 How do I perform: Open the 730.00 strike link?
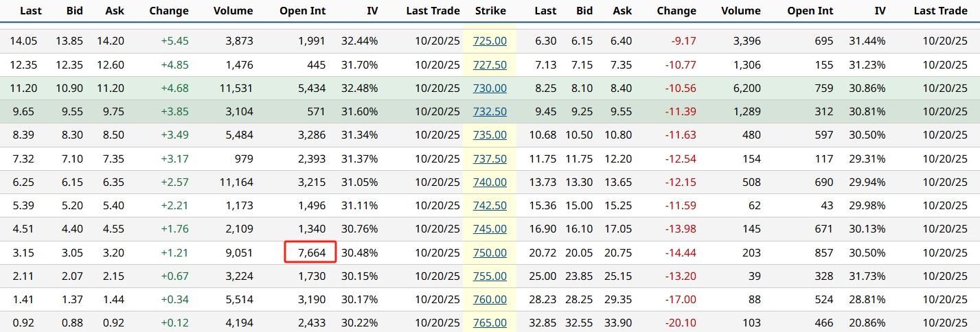click(490, 88)
